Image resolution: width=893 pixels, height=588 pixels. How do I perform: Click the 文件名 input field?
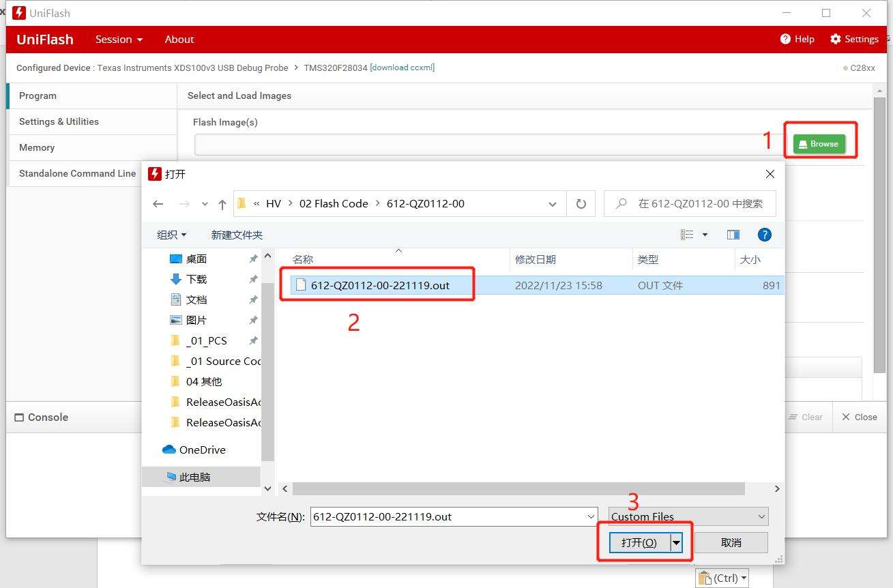[x=448, y=516]
